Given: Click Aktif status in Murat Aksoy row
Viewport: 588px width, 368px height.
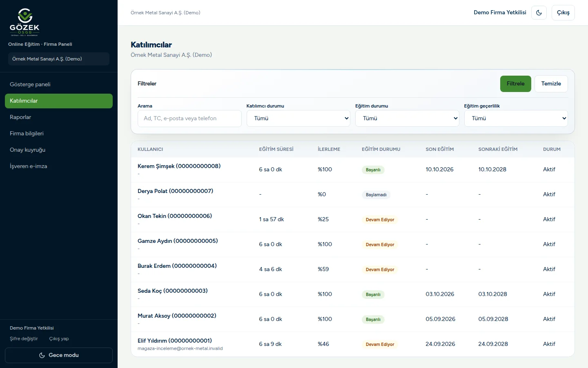Looking at the screenshot, I should click(x=549, y=319).
